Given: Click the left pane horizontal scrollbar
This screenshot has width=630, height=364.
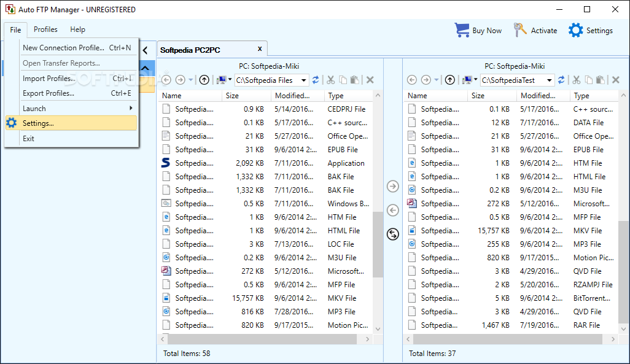Looking at the screenshot, I should click(x=262, y=339).
